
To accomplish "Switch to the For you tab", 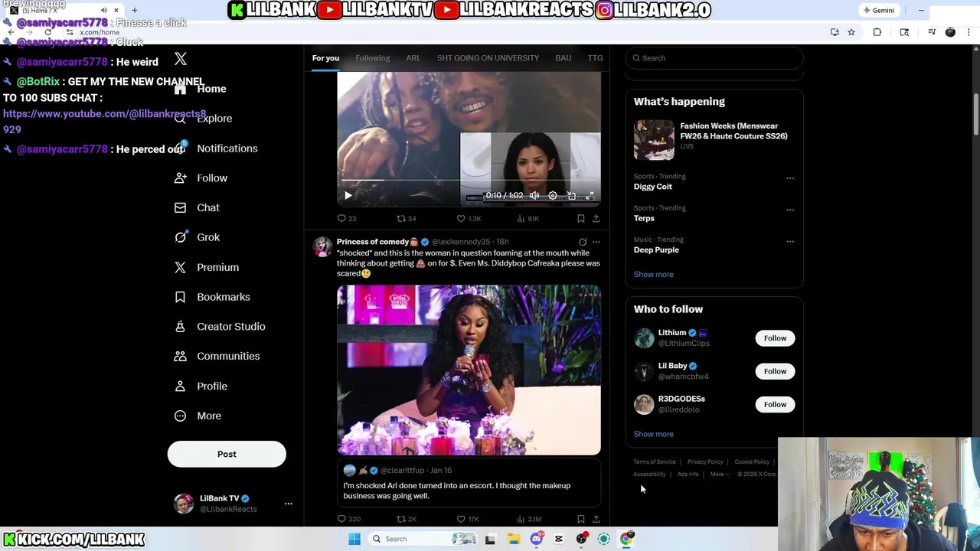I will pyautogui.click(x=325, y=58).
